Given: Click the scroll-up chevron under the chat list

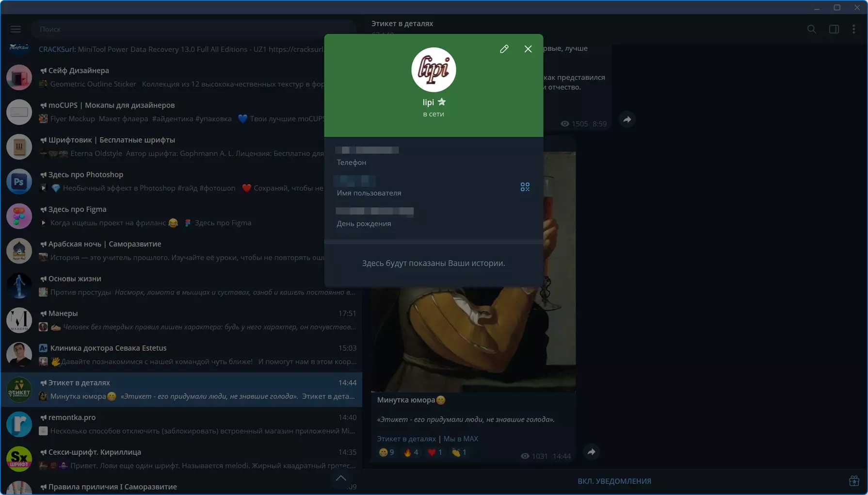Looking at the screenshot, I should [x=341, y=478].
